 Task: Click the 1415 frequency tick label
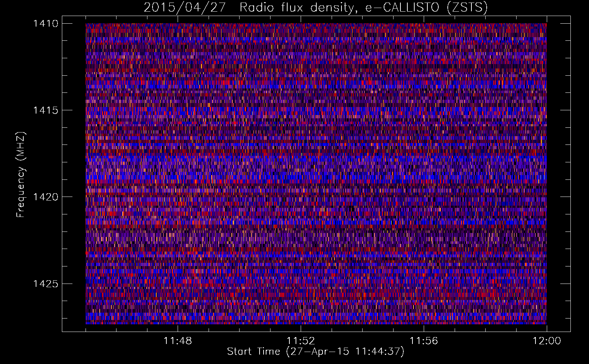(46, 110)
